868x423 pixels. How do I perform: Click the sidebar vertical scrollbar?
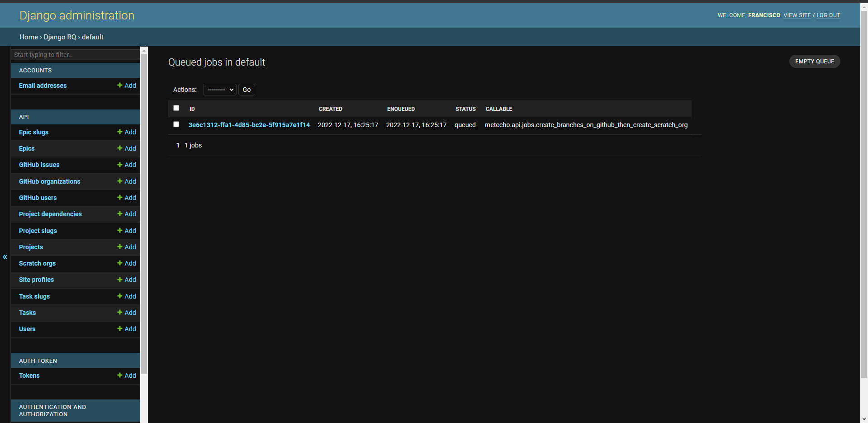click(x=144, y=214)
